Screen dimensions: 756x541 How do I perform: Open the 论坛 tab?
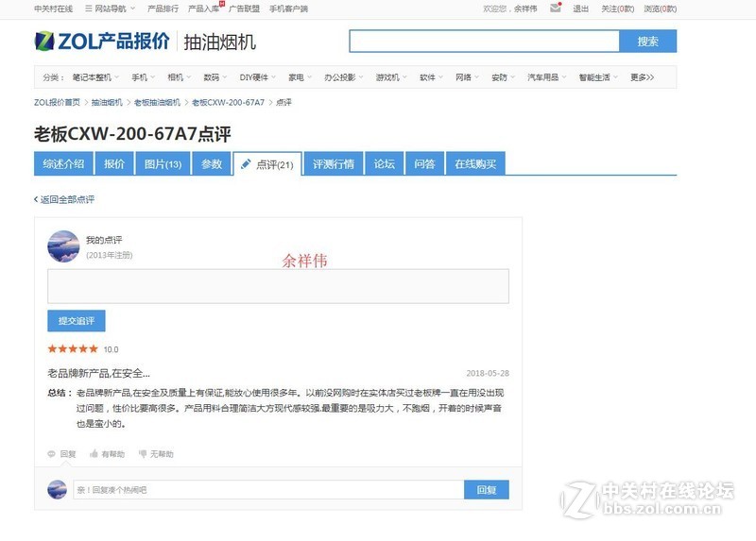click(385, 163)
